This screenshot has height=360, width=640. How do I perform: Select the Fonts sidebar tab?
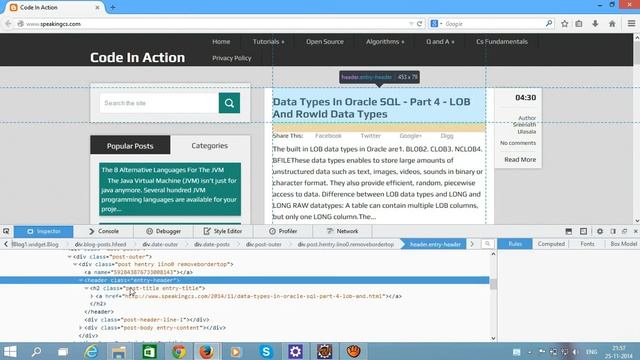click(x=587, y=244)
